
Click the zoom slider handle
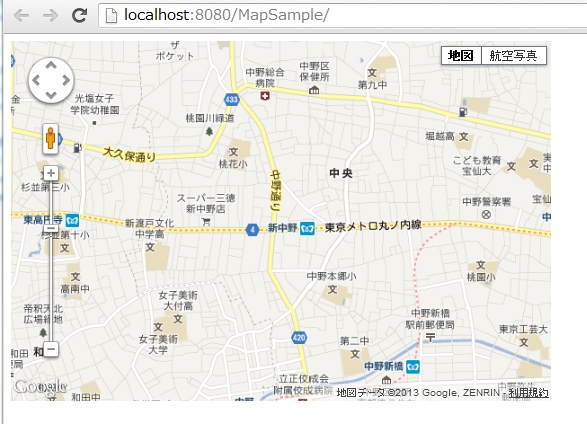(51, 228)
